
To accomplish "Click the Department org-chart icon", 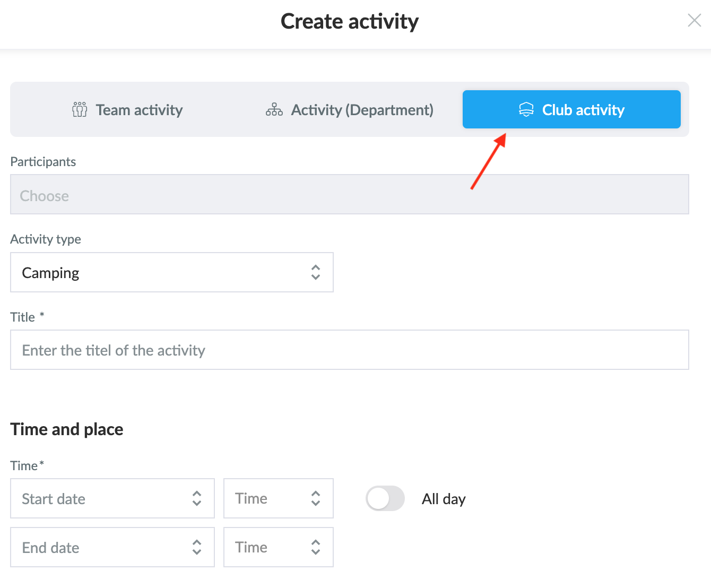I will [274, 109].
